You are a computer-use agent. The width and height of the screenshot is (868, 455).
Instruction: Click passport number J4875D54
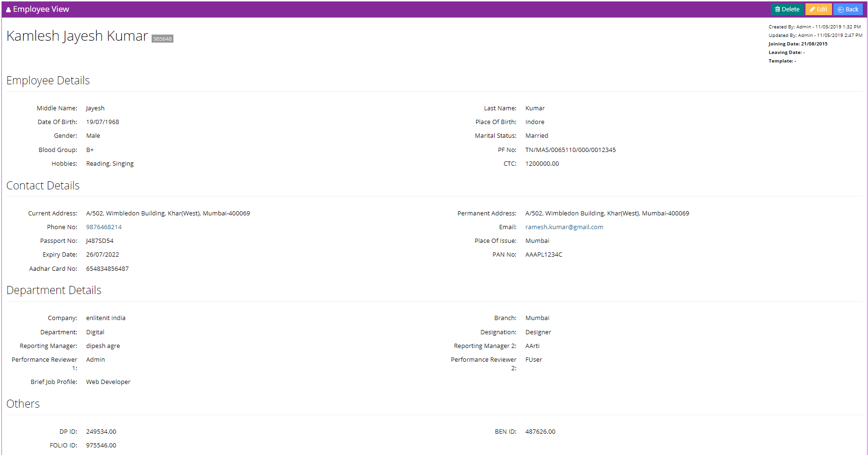[99, 241]
